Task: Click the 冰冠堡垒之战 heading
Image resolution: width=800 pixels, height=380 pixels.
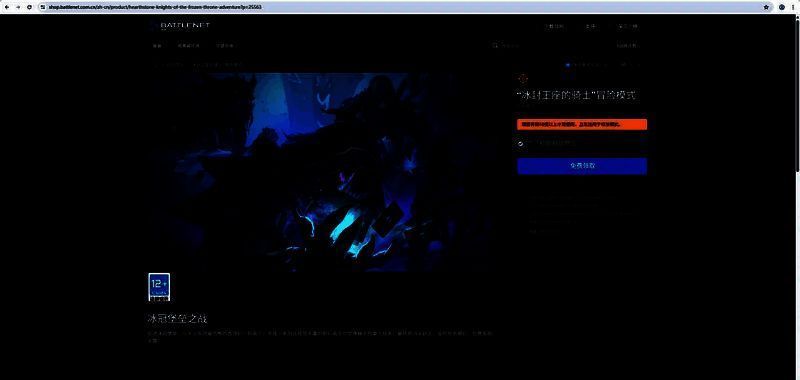Action: (x=177, y=319)
